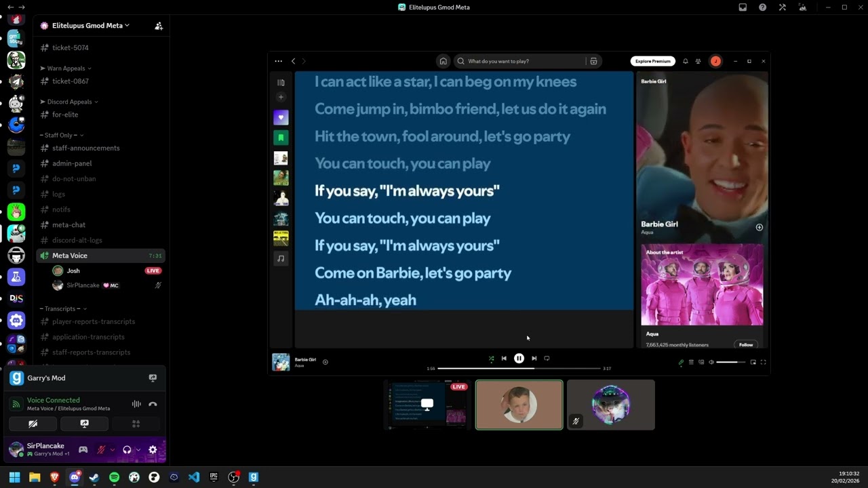
Task: Open Spotify from the Windows taskbar
Action: point(114,477)
